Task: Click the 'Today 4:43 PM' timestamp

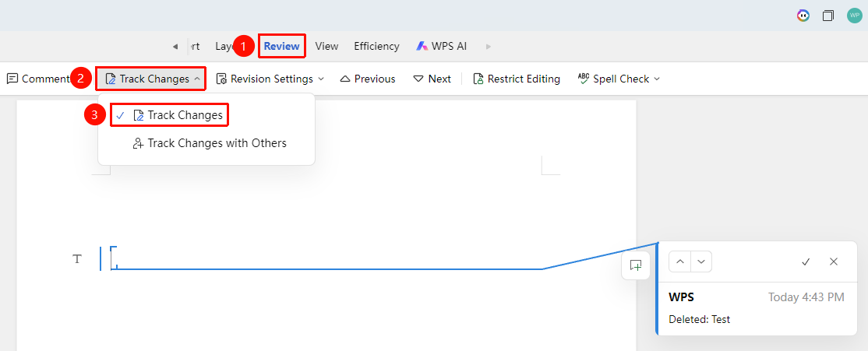Action: [x=806, y=297]
